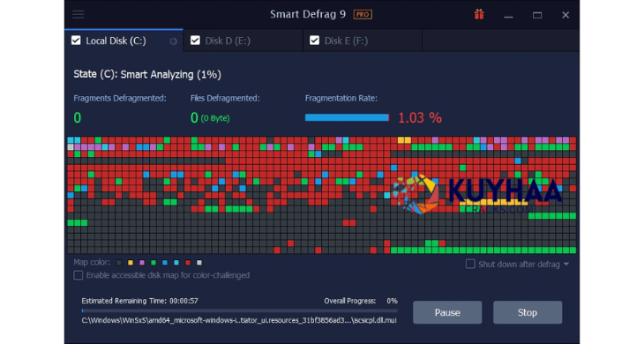
Task: Uncheck the Disk E (F:) checkbox
Action: [x=314, y=41]
